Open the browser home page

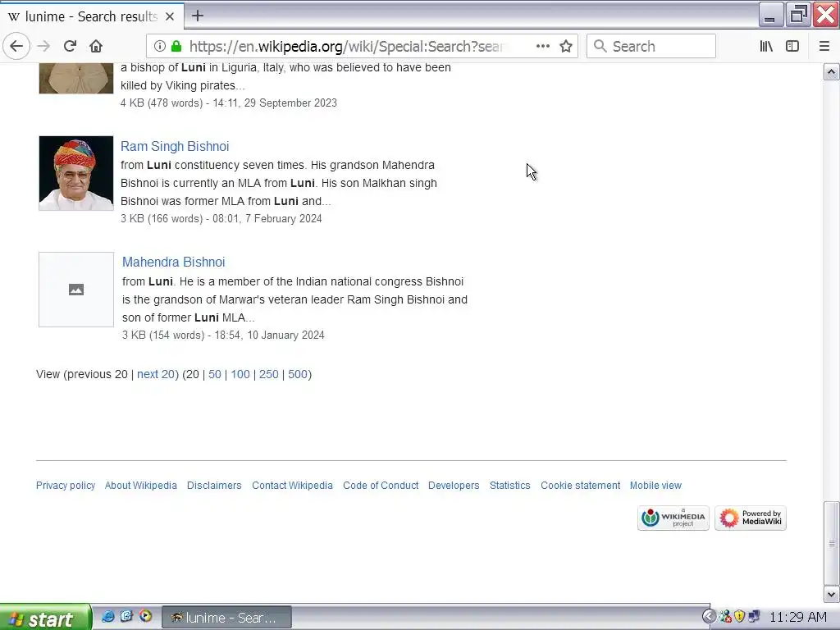96,46
